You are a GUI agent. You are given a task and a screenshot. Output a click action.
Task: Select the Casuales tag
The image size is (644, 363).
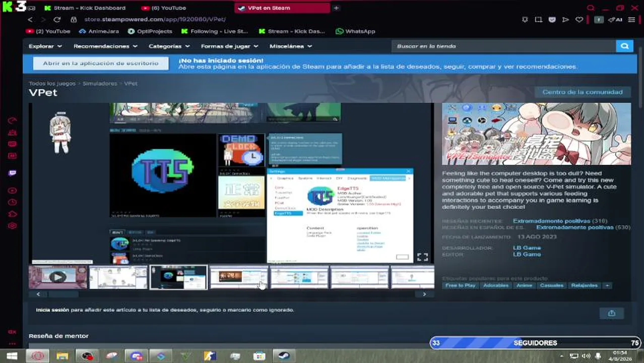551,285
